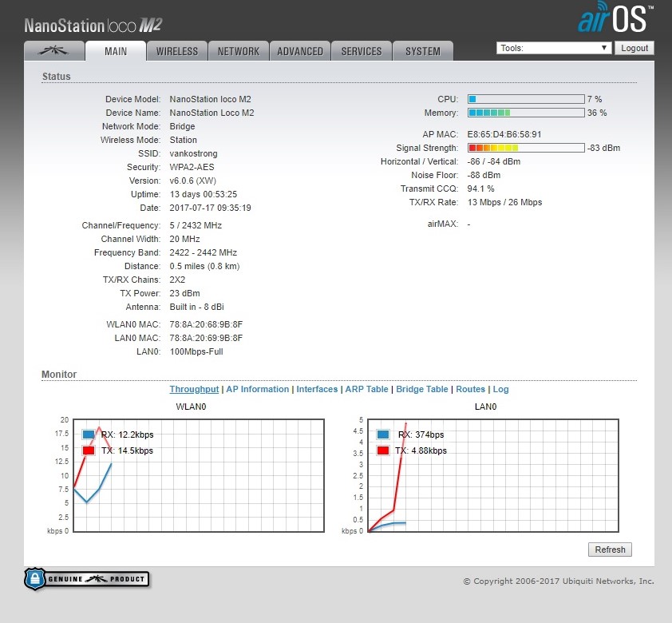Click the AP MAC value E8:65:D4:B6:58:91
The image size is (672, 623).
(x=504, y=134)
